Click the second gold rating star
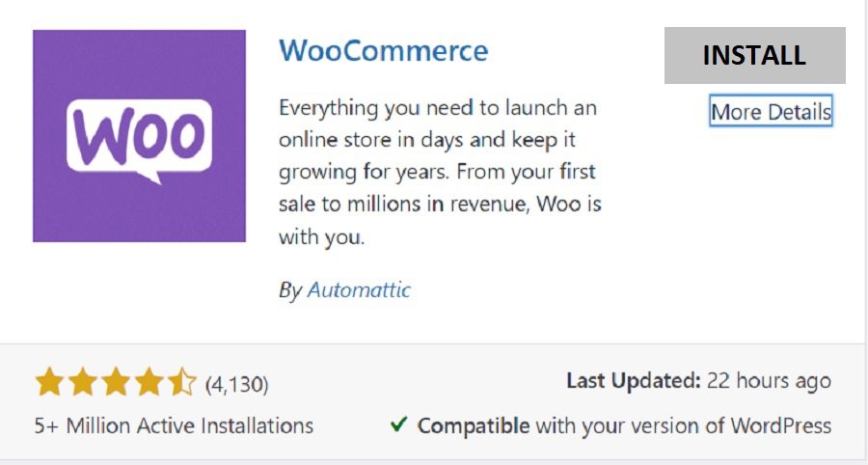Image resolution: width=868 pixels, height=465 pixels. [x=83, y=383]
